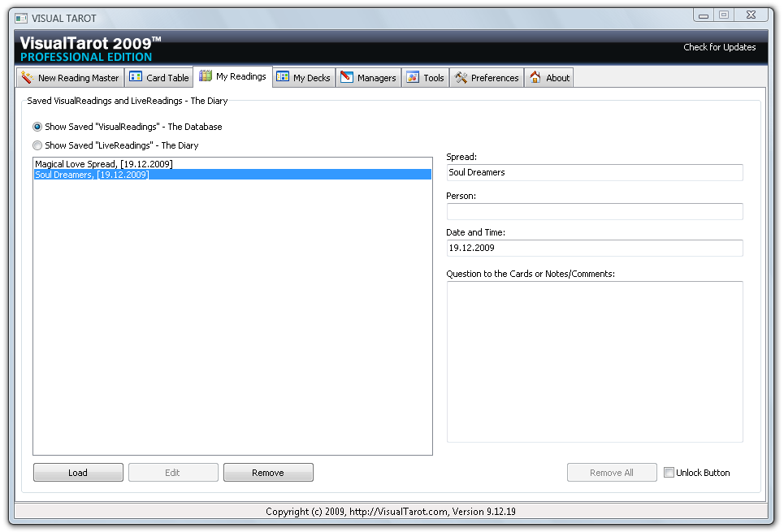Click the Question to the Cards notes box

click(x=595, y=362)
